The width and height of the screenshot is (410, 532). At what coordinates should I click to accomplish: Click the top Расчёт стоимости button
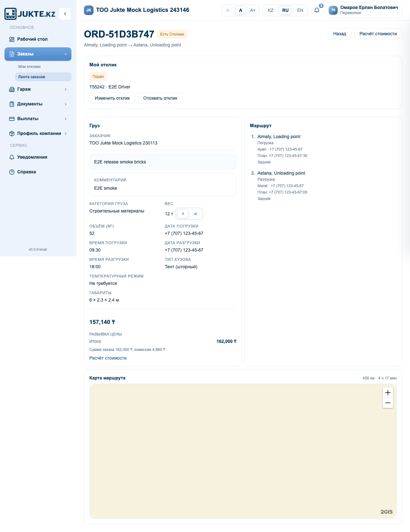(x=378, y=34)
